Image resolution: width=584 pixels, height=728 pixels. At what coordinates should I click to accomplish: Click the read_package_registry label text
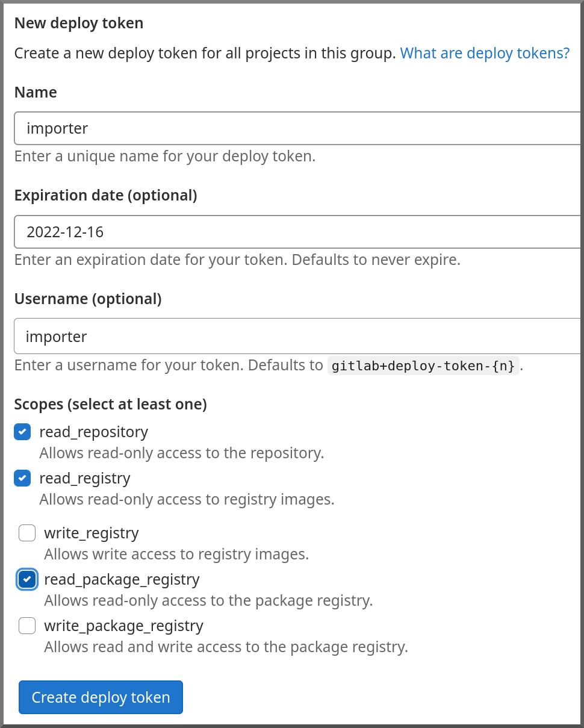(x=122, y=579)
